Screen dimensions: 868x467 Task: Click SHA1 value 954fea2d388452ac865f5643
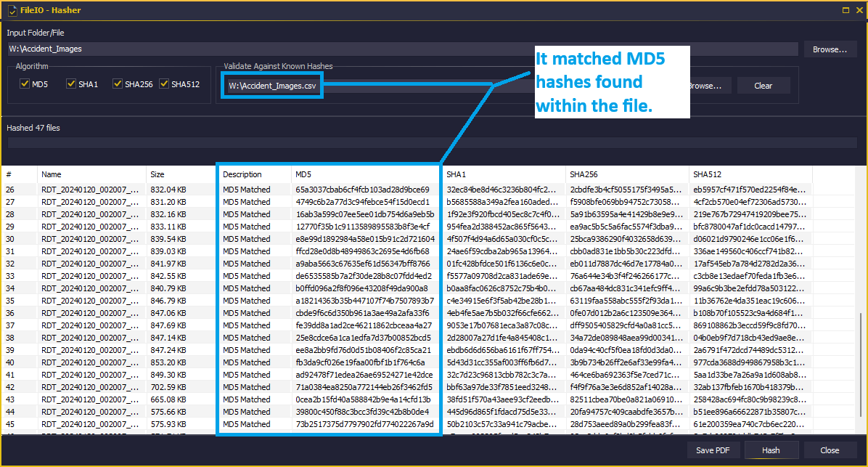pos(501,227)
